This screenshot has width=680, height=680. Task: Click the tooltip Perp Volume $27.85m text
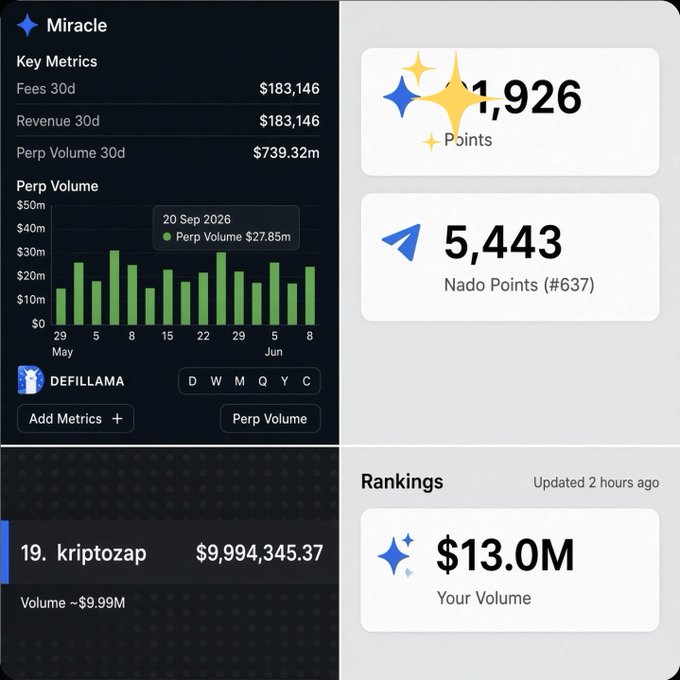tap(233, 237)
